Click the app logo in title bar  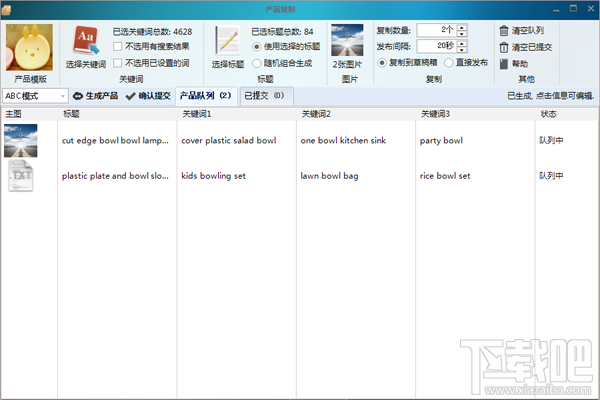point(6,10)
